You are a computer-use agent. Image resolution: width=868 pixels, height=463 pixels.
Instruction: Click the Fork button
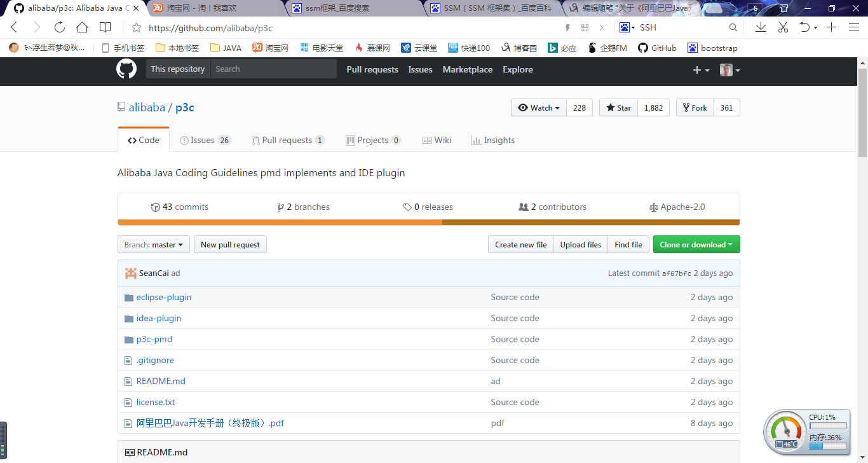(695, 107)
